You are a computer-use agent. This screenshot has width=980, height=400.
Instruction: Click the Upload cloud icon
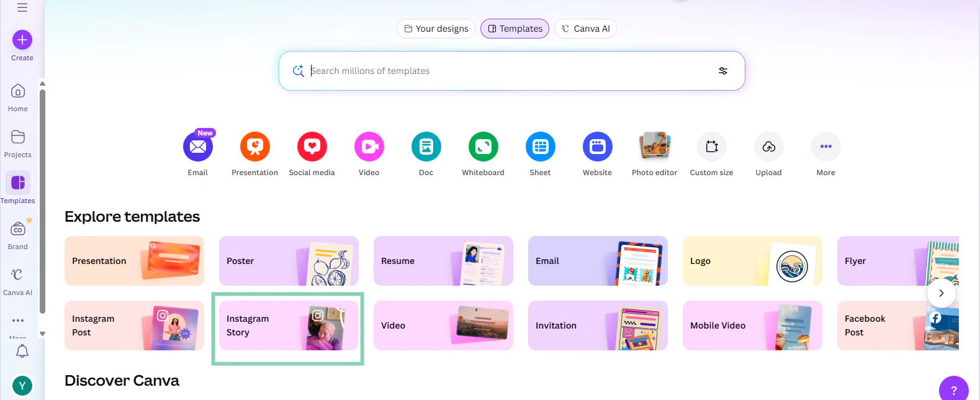coord(769,147)
